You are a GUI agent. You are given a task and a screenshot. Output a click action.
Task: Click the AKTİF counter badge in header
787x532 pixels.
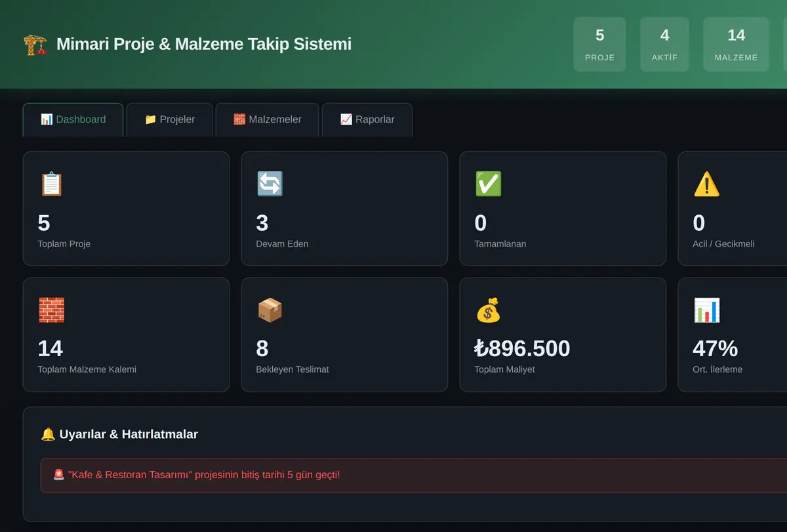(x=664, y=44)
